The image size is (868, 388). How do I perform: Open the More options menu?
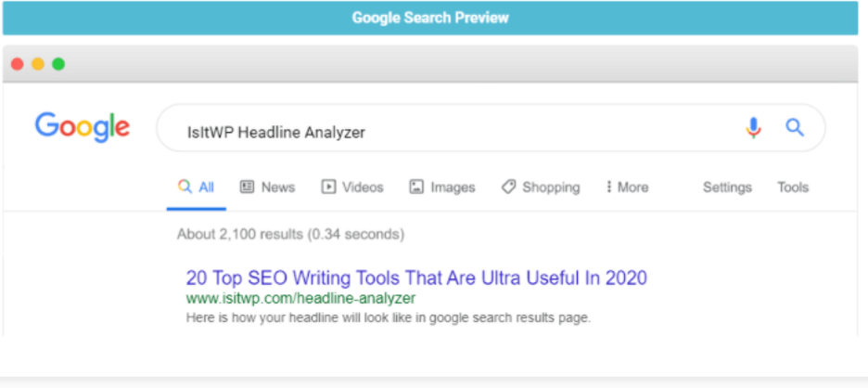[x=627, y=188]
